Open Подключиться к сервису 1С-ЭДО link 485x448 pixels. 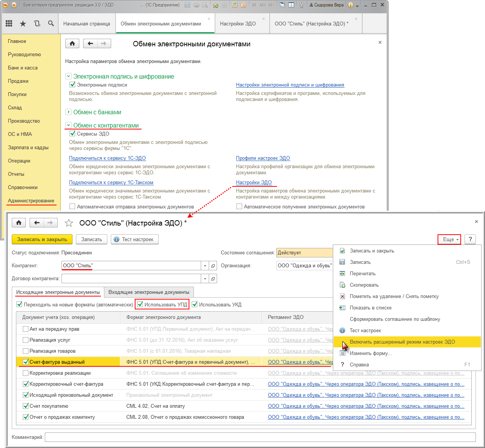(x=107, y=158)
